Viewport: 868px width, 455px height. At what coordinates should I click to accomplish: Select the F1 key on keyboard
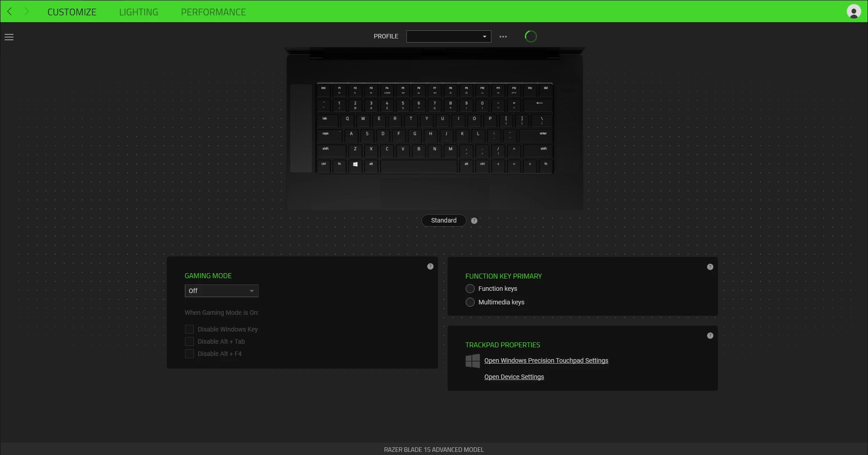pos(340,90)
